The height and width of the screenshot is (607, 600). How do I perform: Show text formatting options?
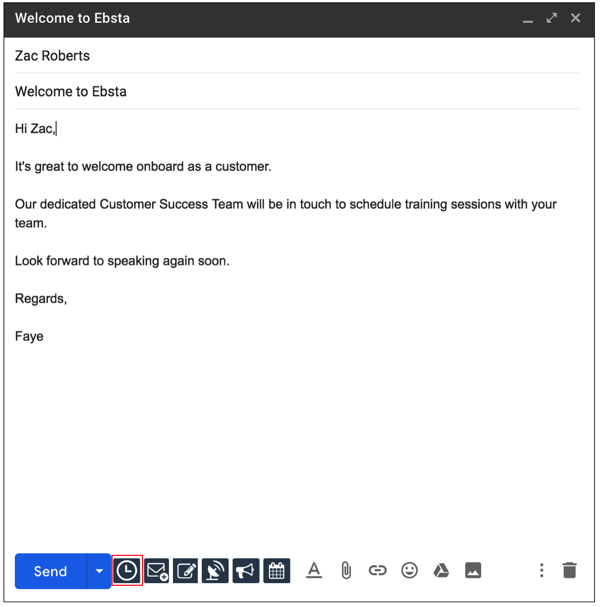point(314,570)
